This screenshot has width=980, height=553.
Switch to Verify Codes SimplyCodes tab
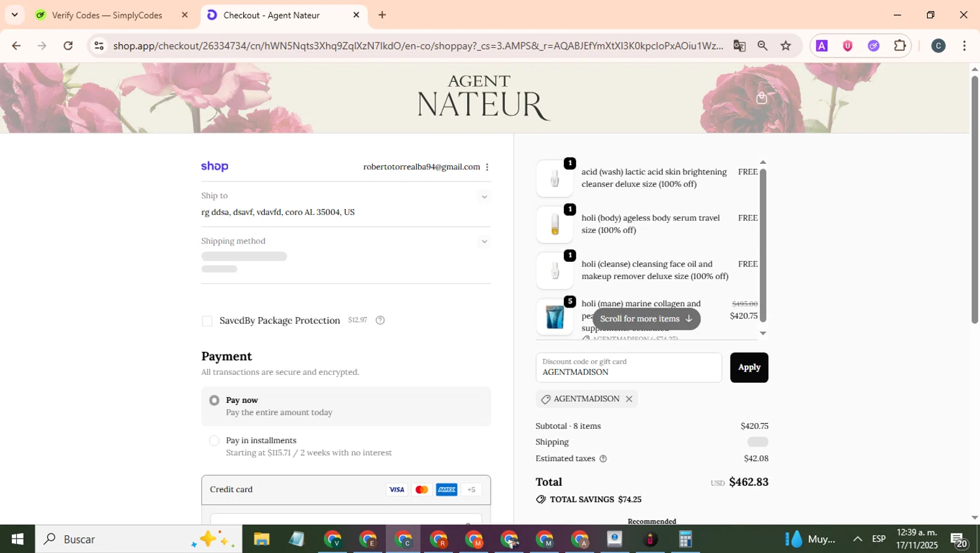tap(106, 15)
